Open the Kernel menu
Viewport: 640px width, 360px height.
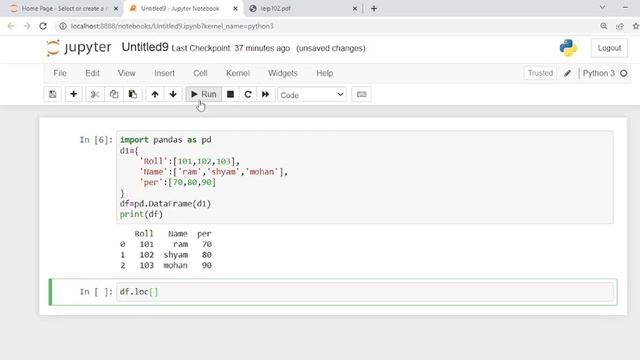click(x=238, y=73)
